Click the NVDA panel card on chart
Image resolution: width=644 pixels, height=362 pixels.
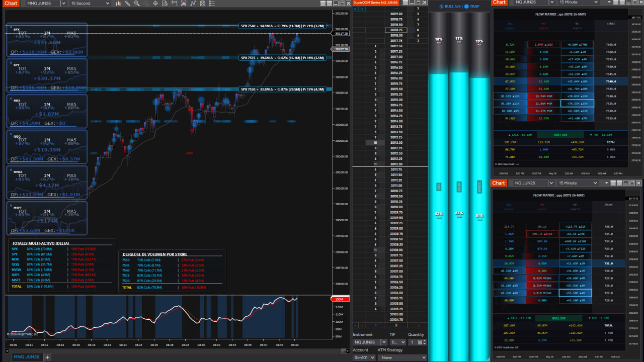[47, 183]
